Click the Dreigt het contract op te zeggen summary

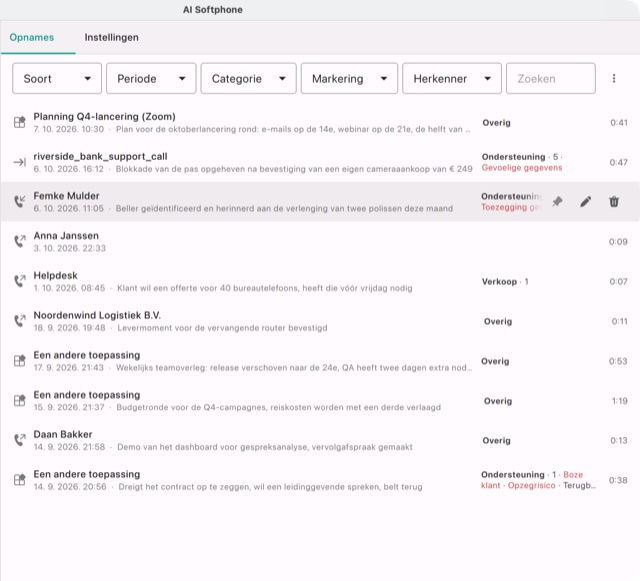(270, 487)
